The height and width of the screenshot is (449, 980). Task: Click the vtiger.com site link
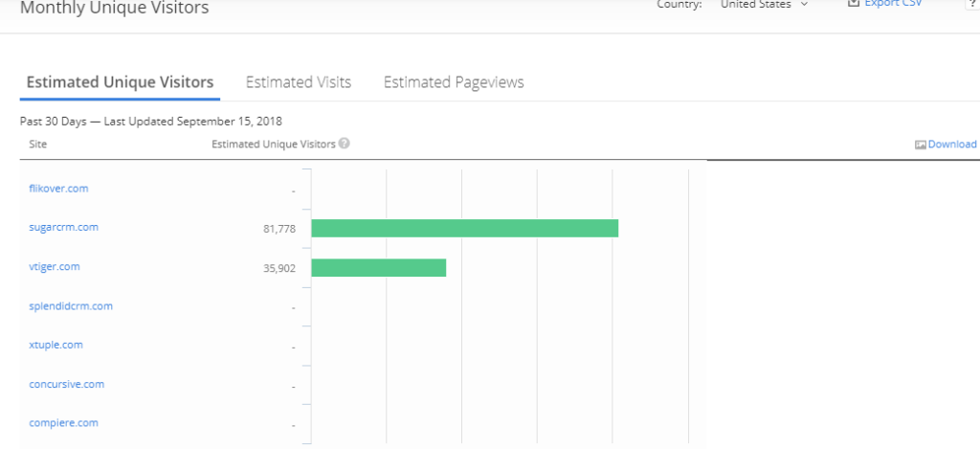(55, 267)
